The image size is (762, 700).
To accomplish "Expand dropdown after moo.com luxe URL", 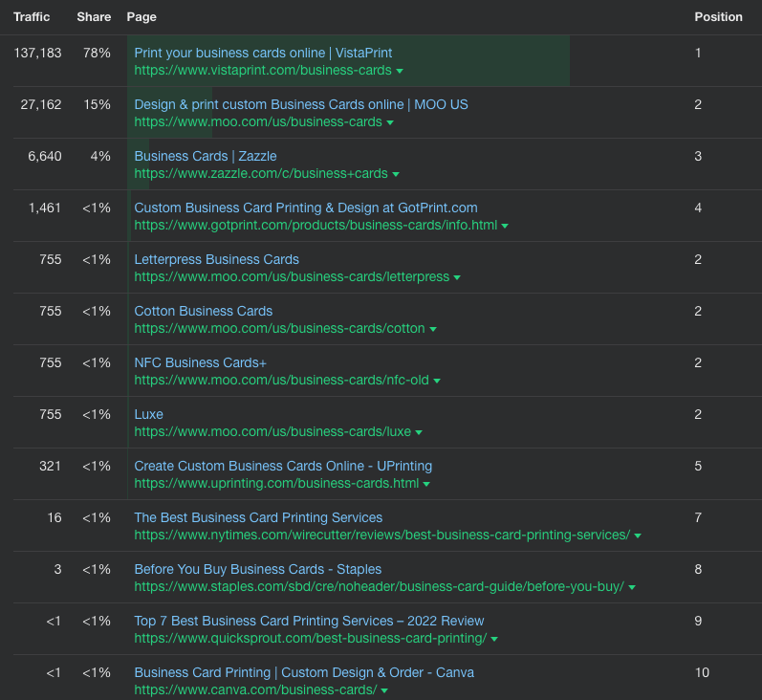I will [419, 432].
